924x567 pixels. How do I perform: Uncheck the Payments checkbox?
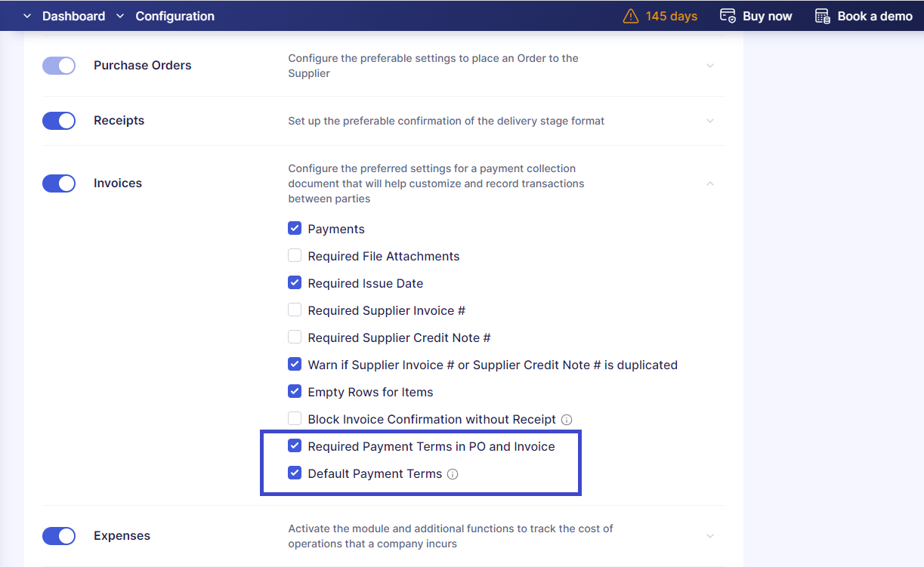(x=294, y=228)
